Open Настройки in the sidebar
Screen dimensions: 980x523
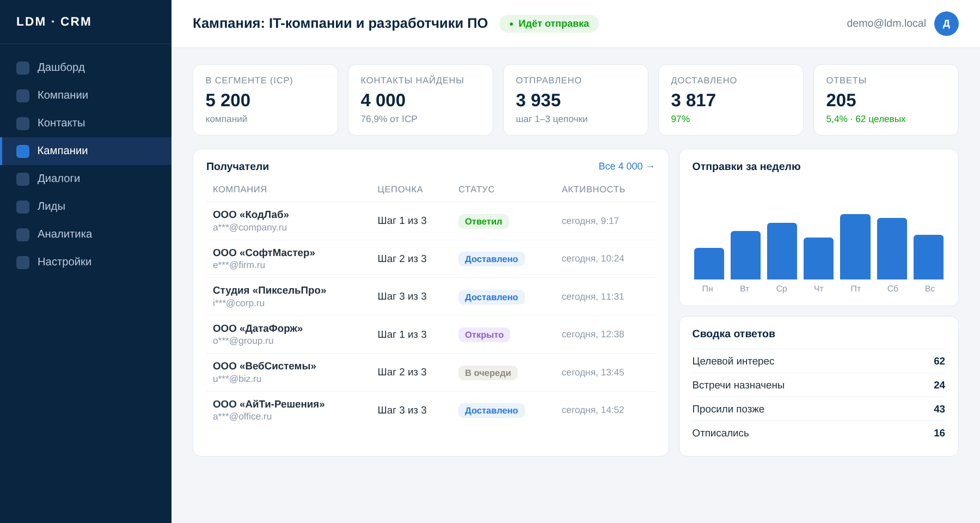coord(85,262)
